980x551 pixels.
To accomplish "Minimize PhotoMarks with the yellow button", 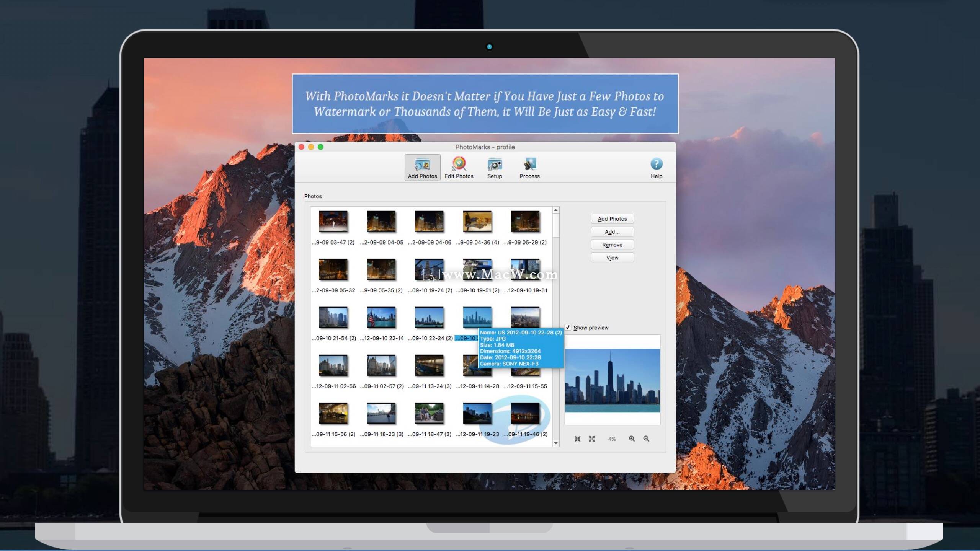I will tap(311, 147).
